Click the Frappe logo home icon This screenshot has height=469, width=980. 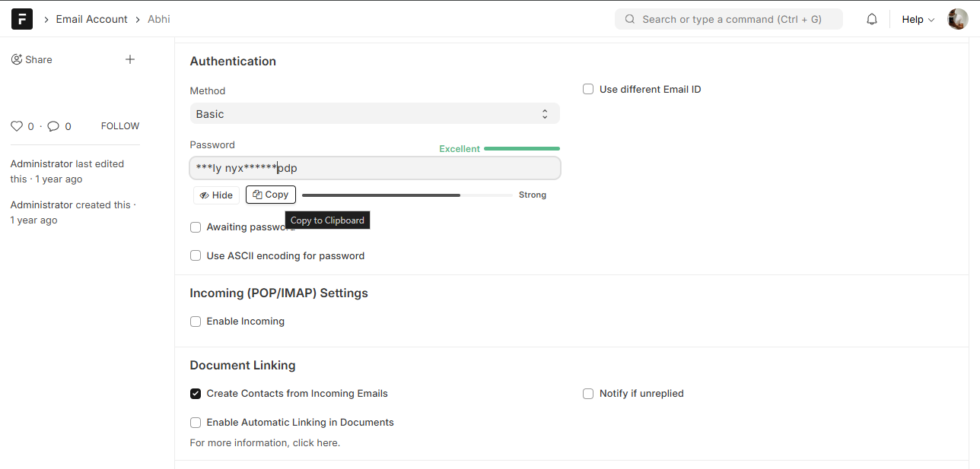[x=22, y=19]
